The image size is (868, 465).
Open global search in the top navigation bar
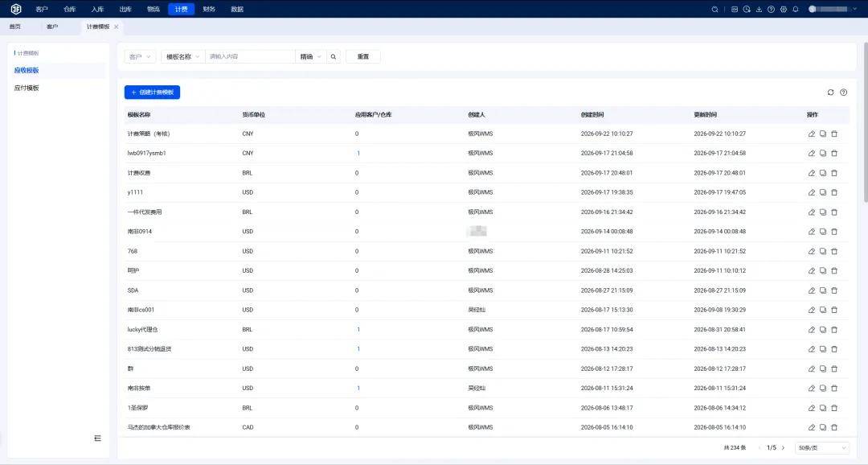pyautogui.click(x=714, y=10)
